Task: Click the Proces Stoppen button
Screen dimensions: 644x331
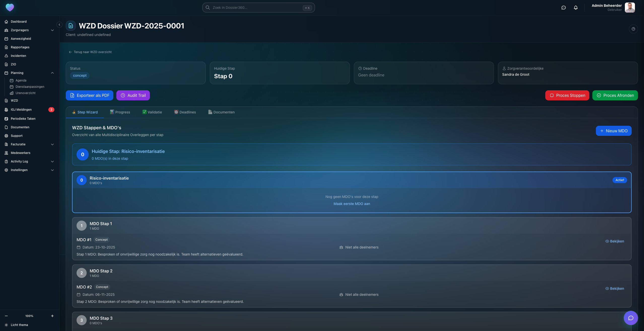Action: 567,95
